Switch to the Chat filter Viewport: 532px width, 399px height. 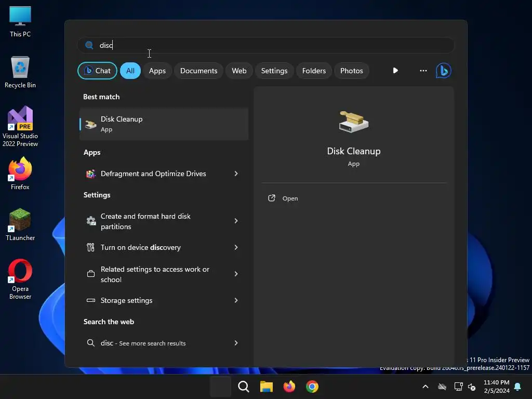pos(97,71)
